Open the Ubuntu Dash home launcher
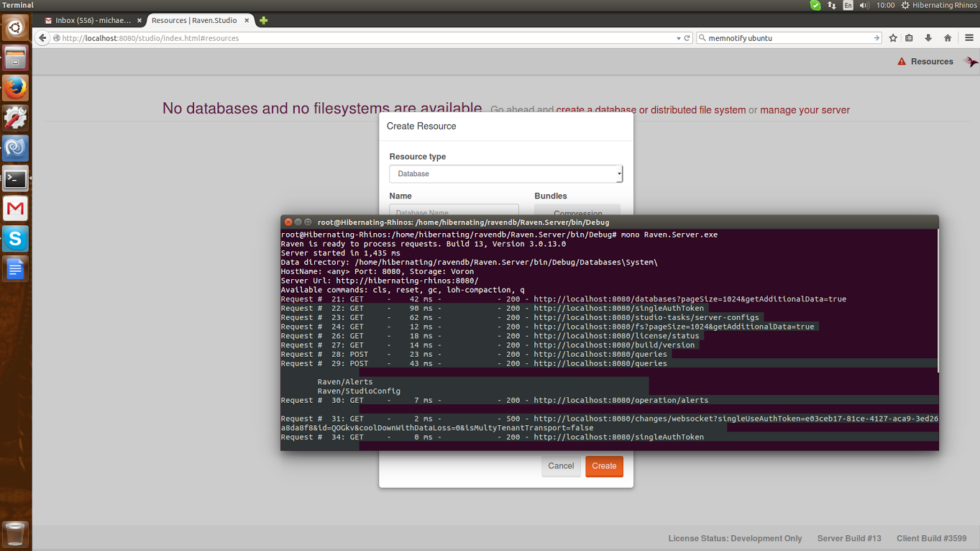Image resolution: width=980 pixels, height=551 pixels. click(15, 28)
